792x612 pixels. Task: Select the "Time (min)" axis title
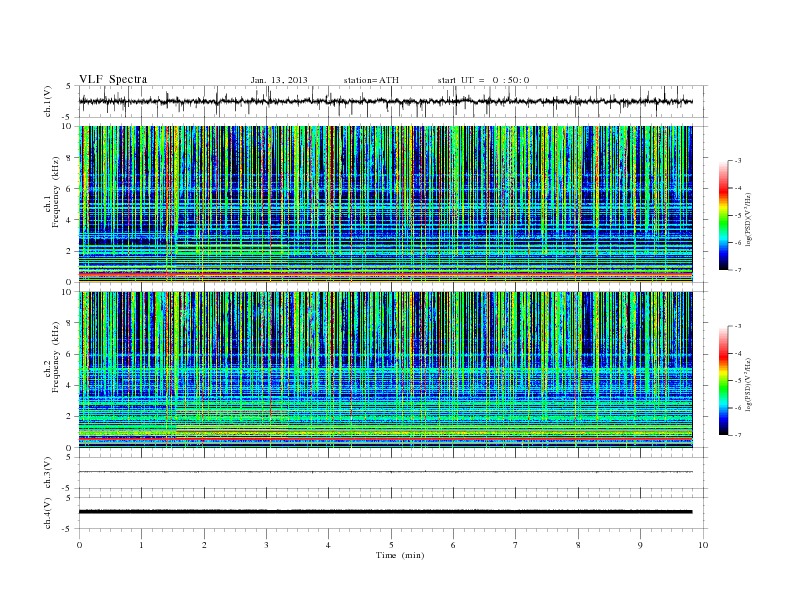400,555
